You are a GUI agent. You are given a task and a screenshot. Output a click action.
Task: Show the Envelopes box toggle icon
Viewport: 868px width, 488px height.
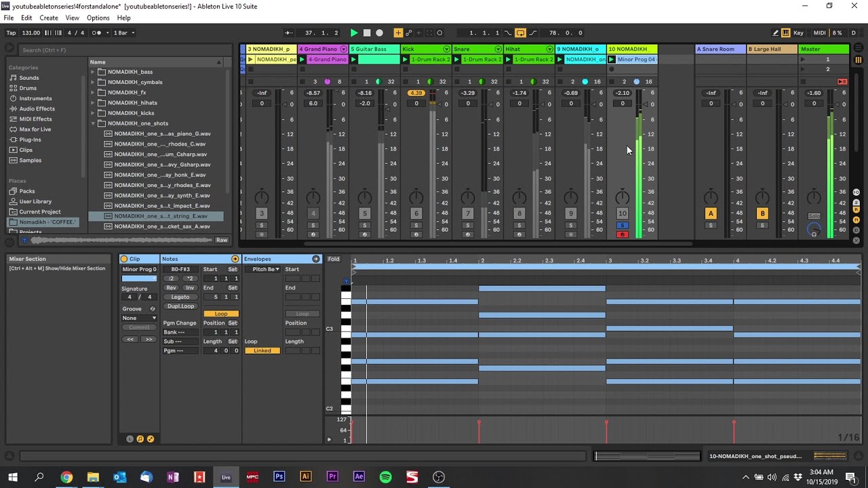click(151, 439)
